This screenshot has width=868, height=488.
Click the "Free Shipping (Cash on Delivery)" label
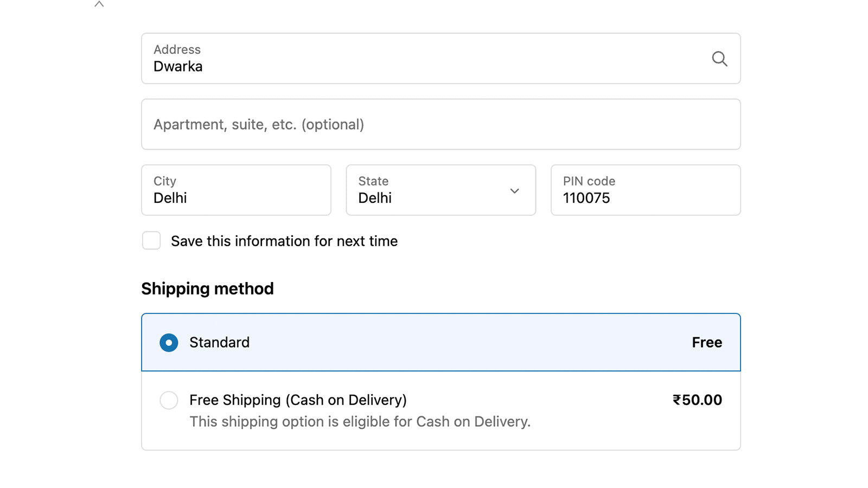[298, 400]
